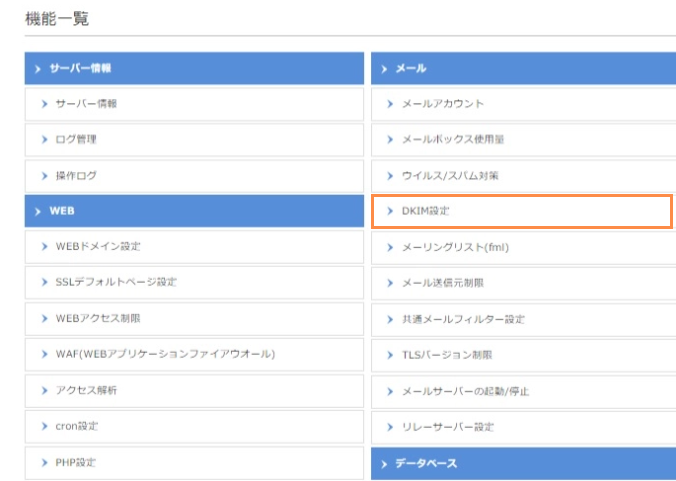Click the blue データベース section header
The width and height of the screenshot is (676, 481).
pos(523,464)
